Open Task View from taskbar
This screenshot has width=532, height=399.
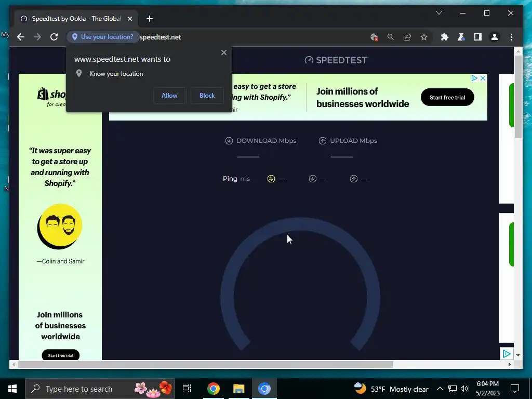coord(187,389)
